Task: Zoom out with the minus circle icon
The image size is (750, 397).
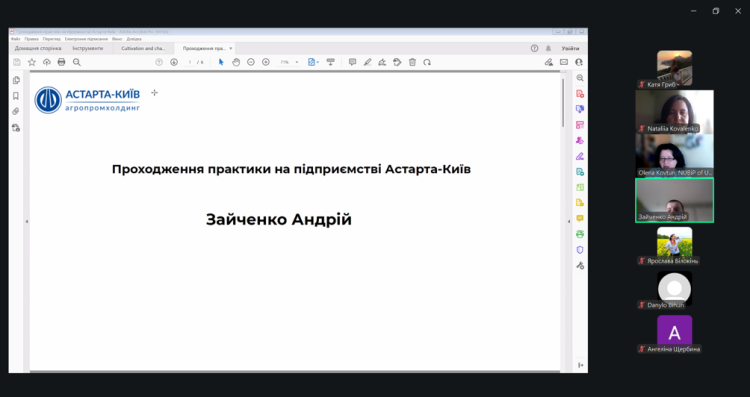Action: tap(251, 62)
